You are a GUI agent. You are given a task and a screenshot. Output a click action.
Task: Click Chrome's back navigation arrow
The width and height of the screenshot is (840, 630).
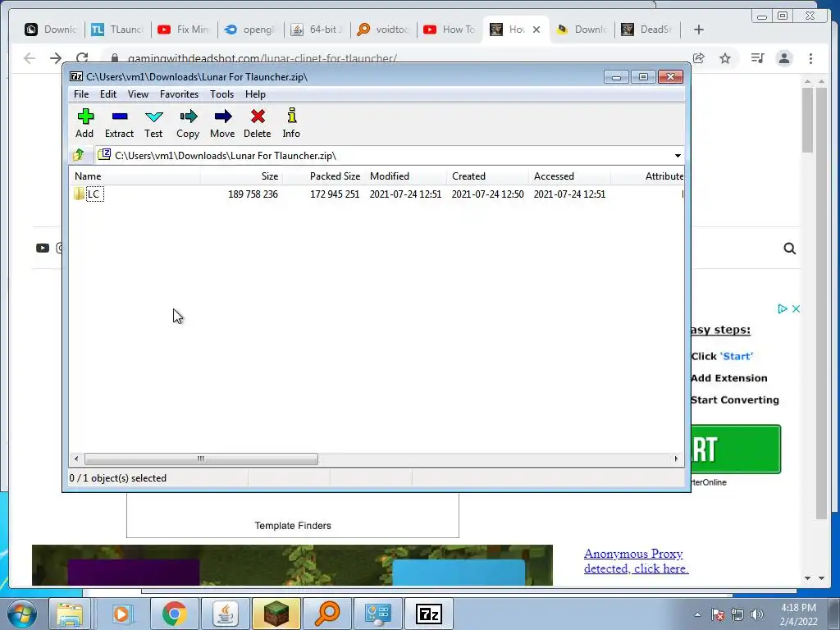[30, 58]
